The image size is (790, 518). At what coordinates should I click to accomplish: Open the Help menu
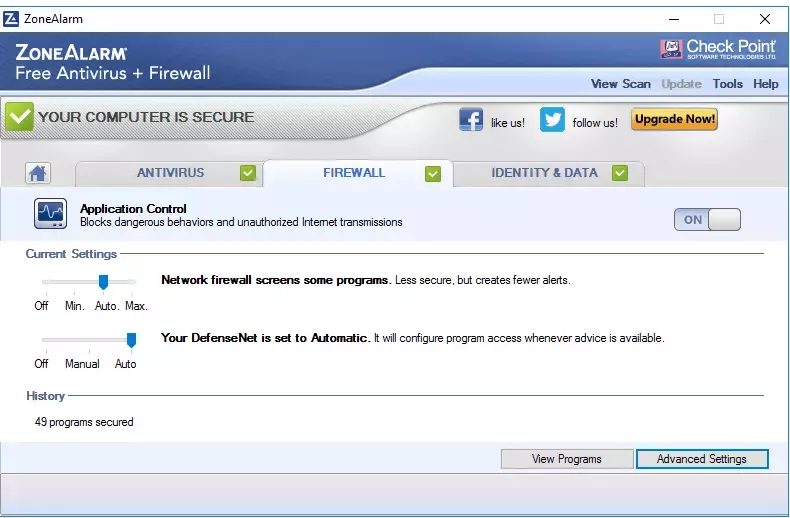tap(766, 84)
